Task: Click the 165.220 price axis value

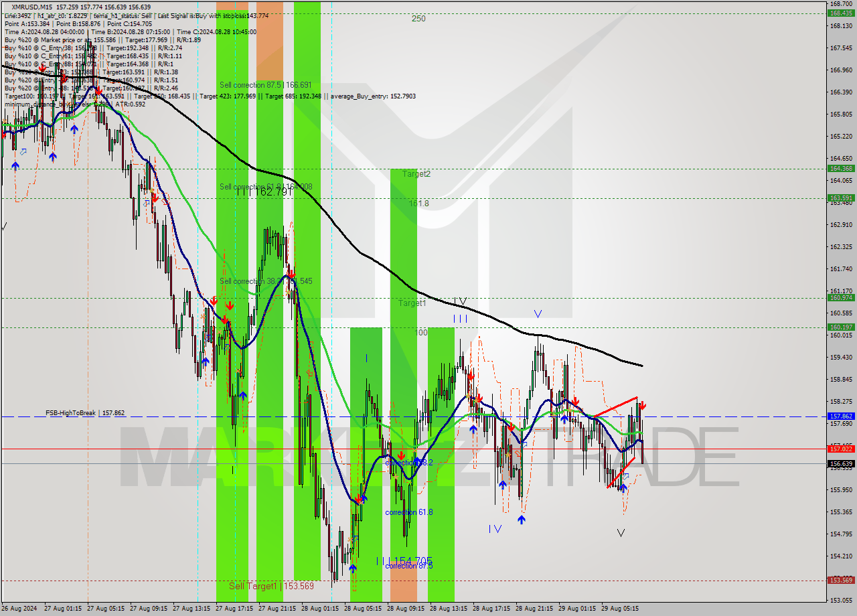Action: coord(841,136)
